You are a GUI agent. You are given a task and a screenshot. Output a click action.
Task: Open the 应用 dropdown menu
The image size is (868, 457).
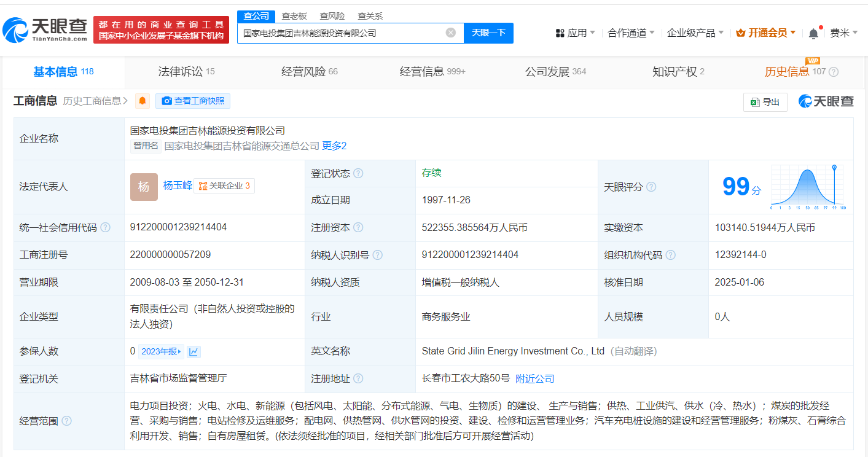[x=575, y=33]
